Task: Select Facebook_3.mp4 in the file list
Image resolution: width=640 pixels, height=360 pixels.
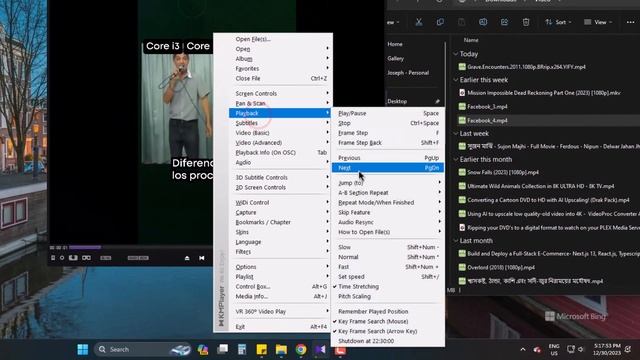Action: tap(487, 107)
